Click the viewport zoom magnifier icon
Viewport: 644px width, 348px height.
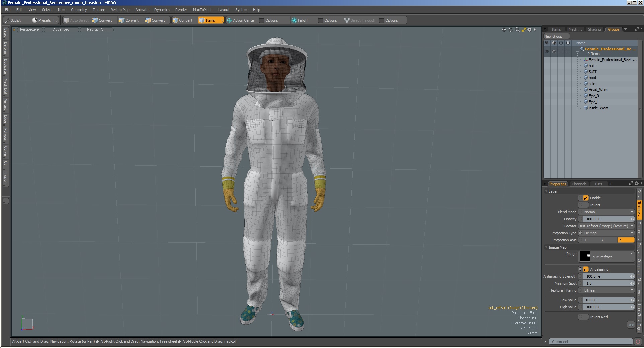click(x=517, y=30)
